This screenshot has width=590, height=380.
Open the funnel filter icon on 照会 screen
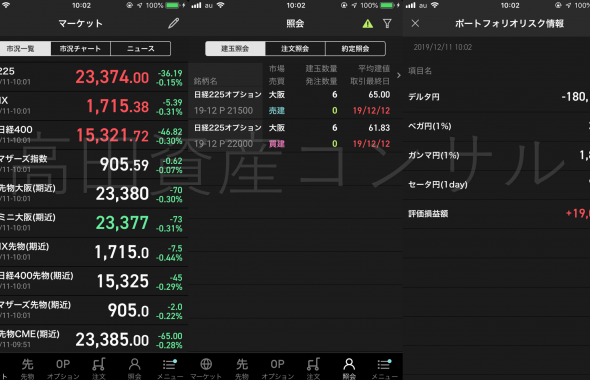click(x=387, y=24)
